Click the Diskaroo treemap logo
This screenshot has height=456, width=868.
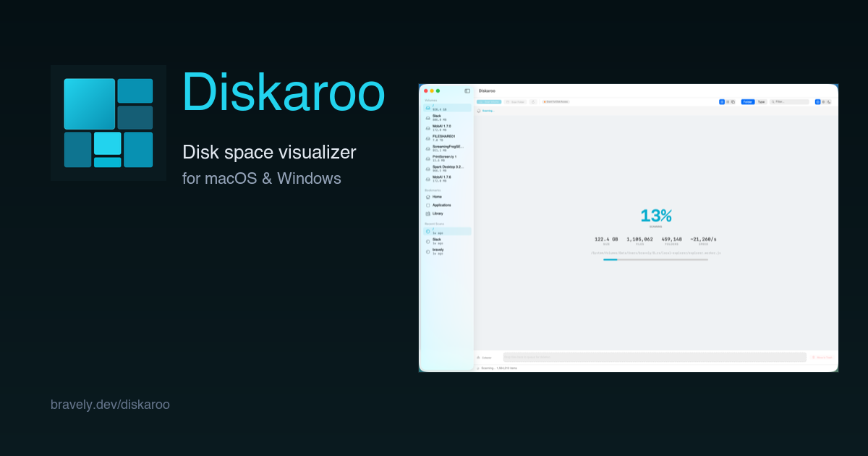pyautogui.click(x=109, y=123)
